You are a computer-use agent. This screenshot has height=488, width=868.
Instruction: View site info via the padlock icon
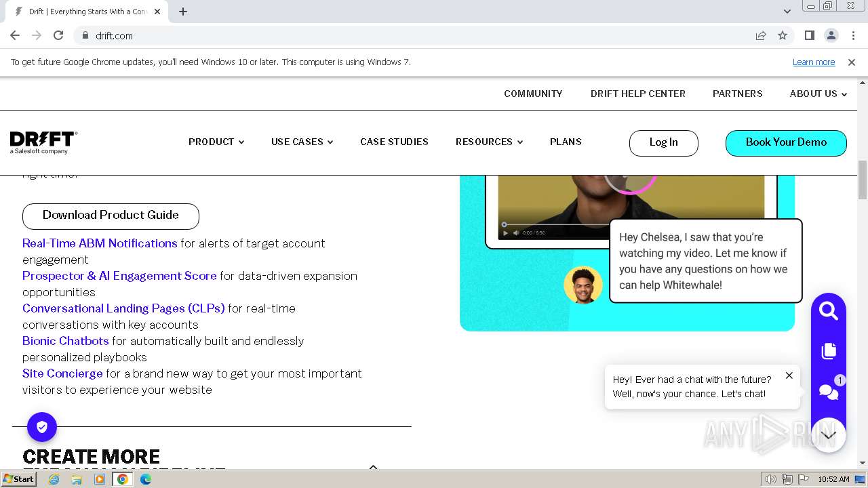[85, 35]
